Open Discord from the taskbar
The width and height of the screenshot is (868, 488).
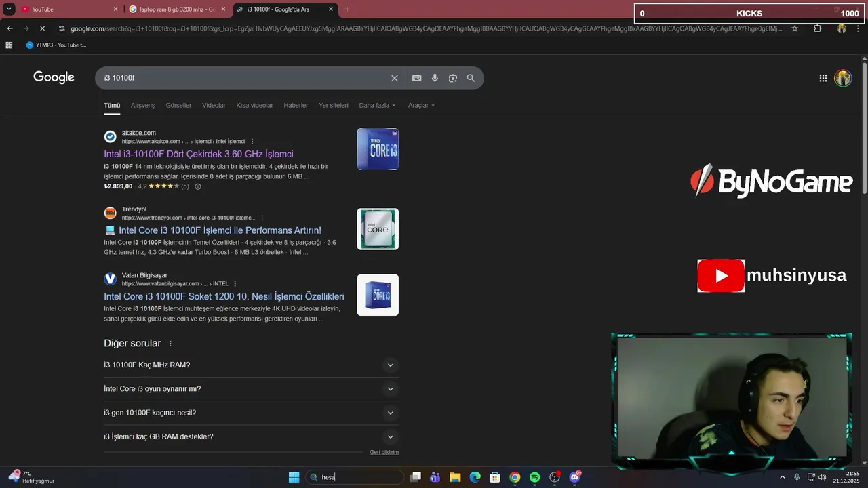pyautogui.click(x=575, y=477)
